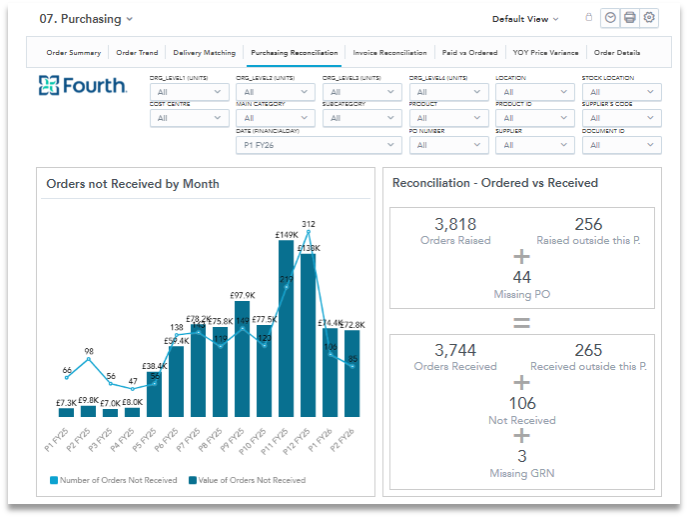Click the P11 FY25 £149K bar
This screenshot has width=688, height=518.
click(286, 328)
